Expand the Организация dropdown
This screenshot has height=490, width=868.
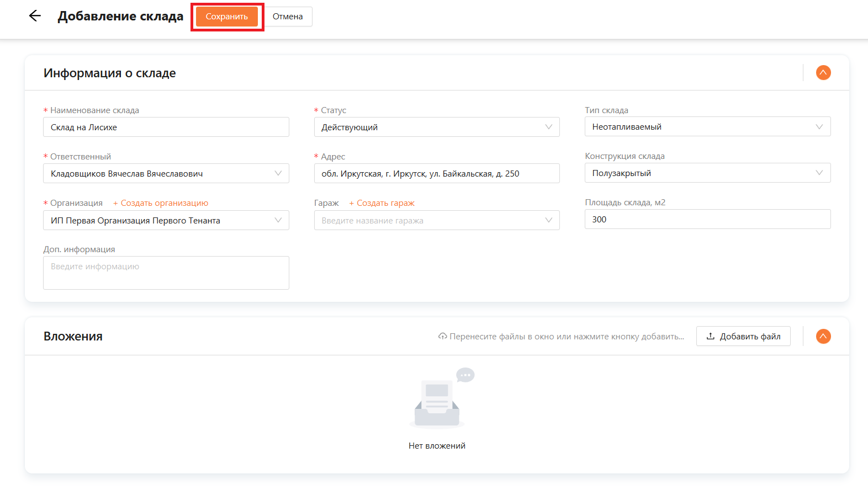166,221
